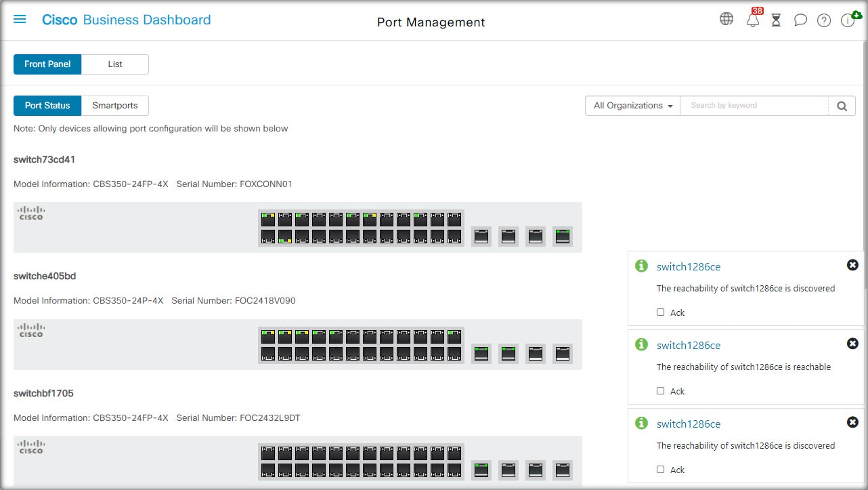Open the help question mark icon
Viewport: 868px width, 490px height.
pos(824,20)
